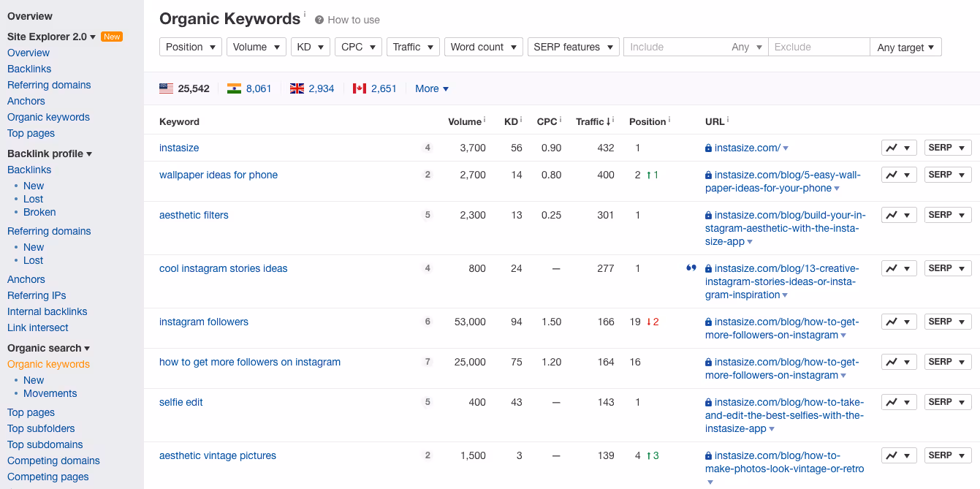Viewport: 980px width, 489px height.
Task: Open Competing domains in sidebar
Action: tap(53, 460)
